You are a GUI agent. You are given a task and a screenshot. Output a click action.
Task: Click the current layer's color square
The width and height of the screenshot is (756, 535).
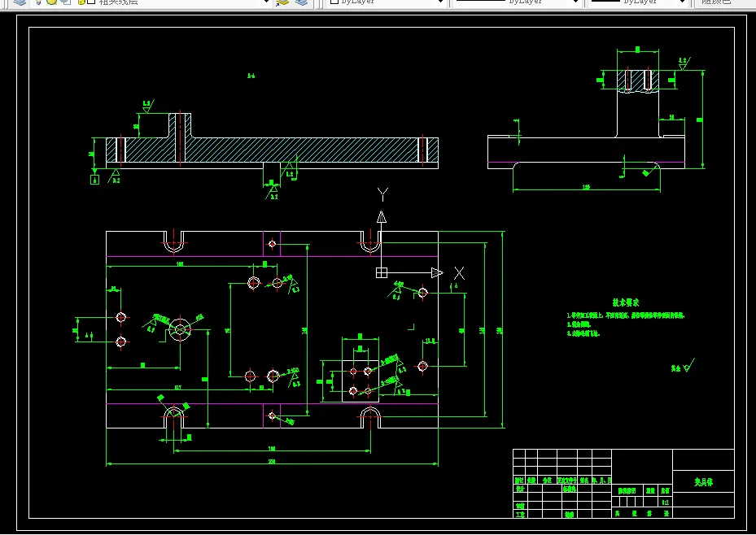click(x=91, y=2)
